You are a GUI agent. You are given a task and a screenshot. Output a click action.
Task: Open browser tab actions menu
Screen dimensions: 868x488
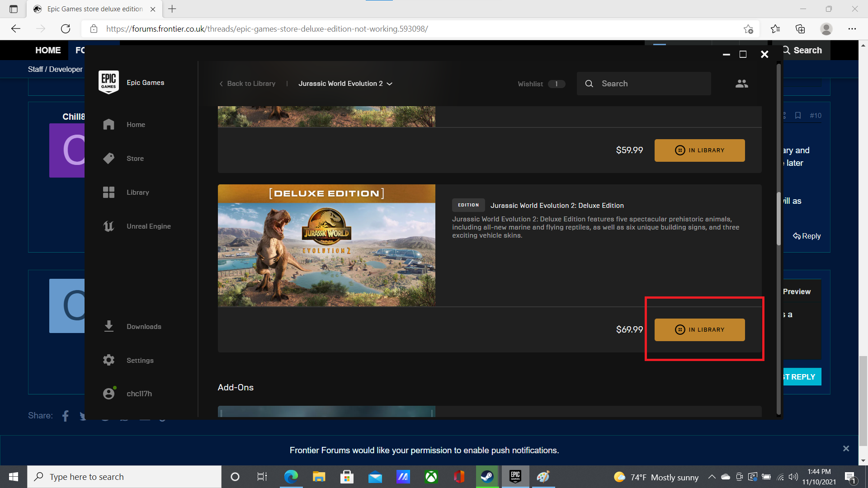14,9
